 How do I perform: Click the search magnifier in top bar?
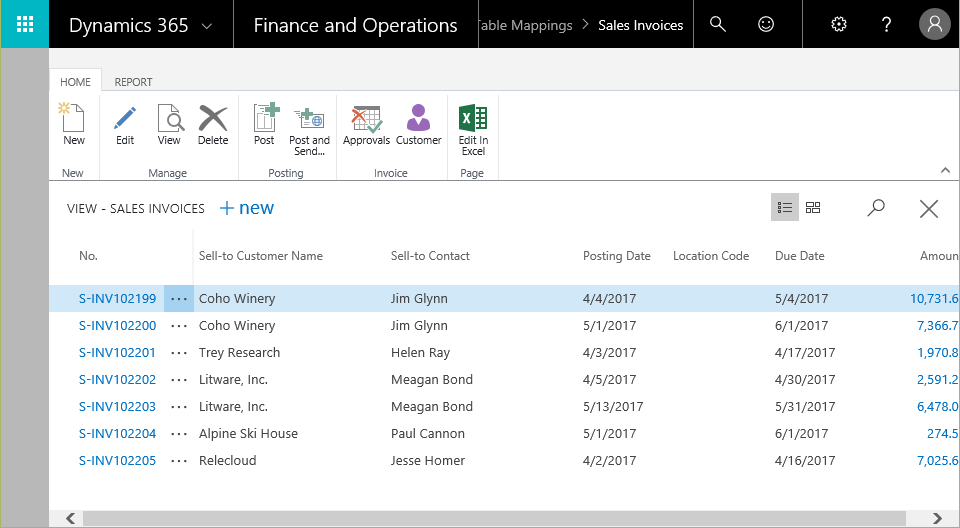(718, 24)
